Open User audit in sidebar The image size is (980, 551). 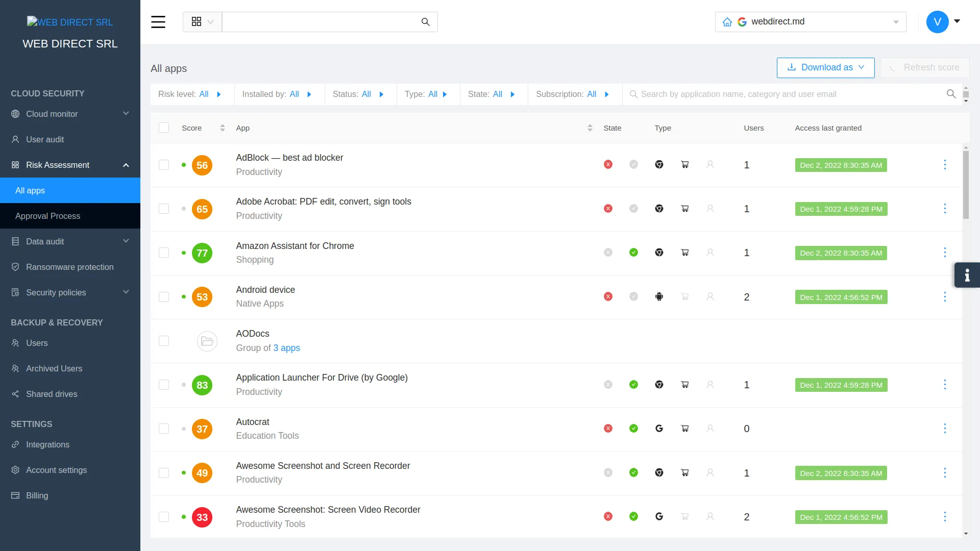70,139
